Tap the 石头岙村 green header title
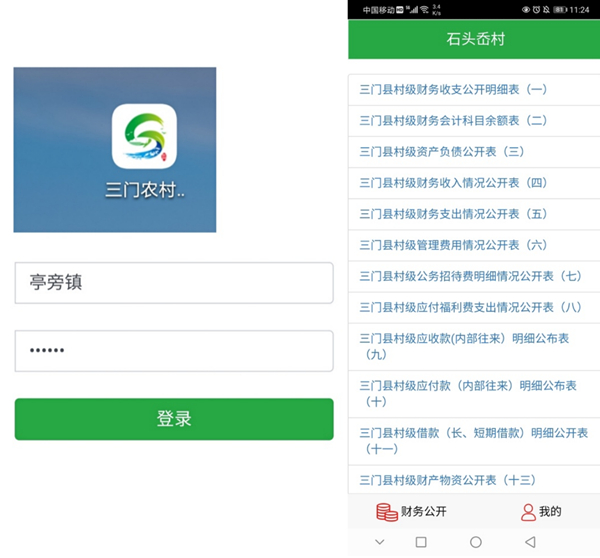 click(476, 39)
